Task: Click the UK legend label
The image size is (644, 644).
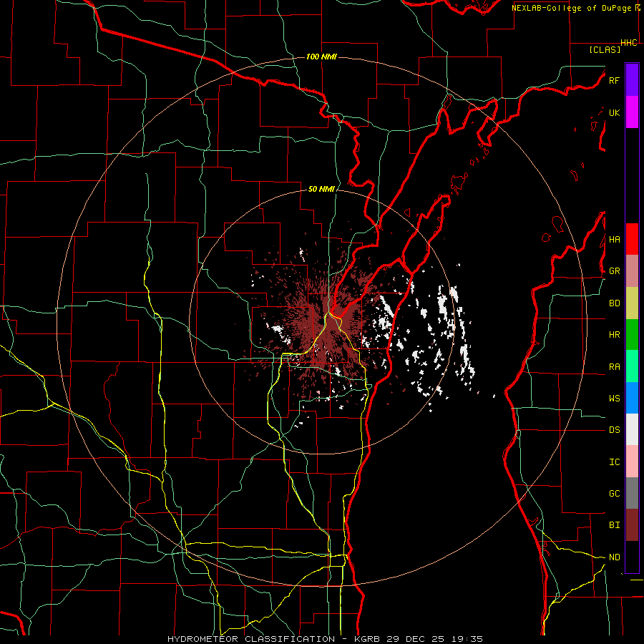Action: pos(614,112)
